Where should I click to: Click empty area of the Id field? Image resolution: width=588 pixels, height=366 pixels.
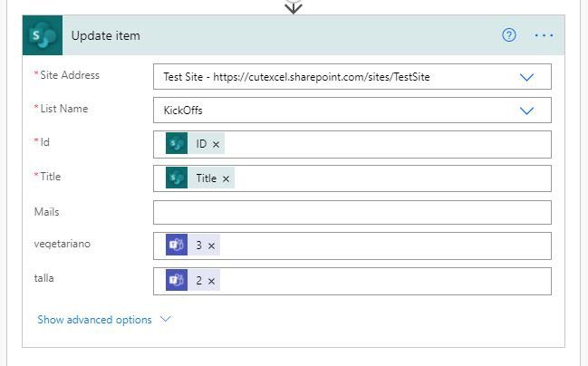point(386,144)
